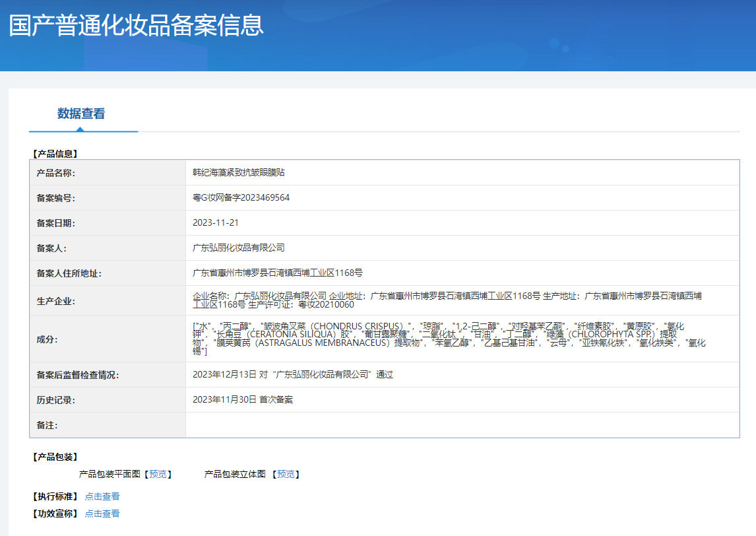Click the page title 国产普通化妆品备案信息

pos(137,26)
